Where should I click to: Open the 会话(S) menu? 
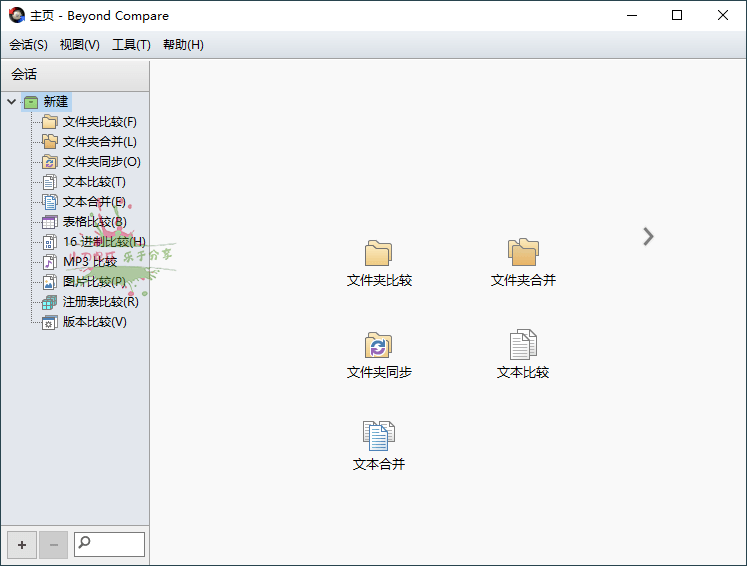[28, 45]
